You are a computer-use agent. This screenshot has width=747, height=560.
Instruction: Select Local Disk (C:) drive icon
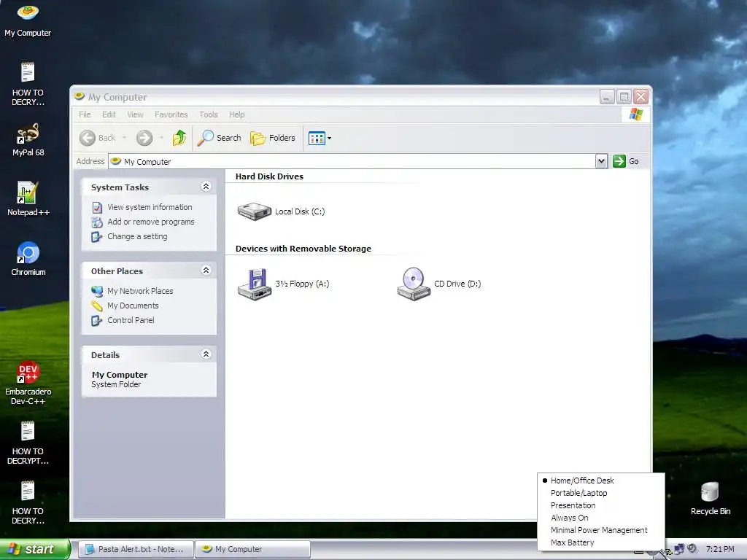(x=255, y=211)
